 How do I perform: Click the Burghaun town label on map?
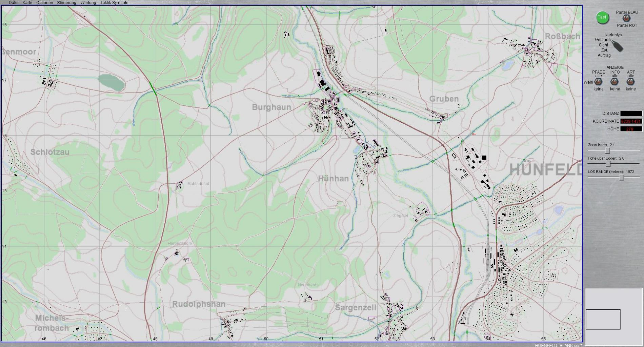pyautogui.click(x=271, y=107)
